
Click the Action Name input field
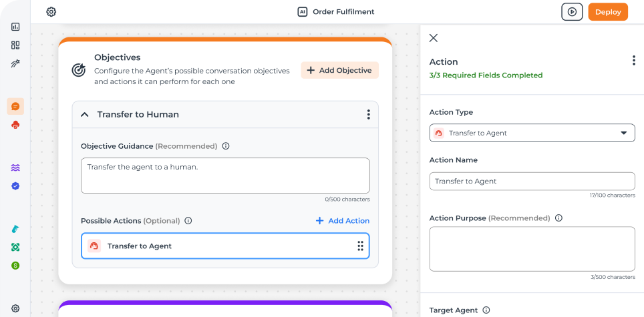pos(532,182)
